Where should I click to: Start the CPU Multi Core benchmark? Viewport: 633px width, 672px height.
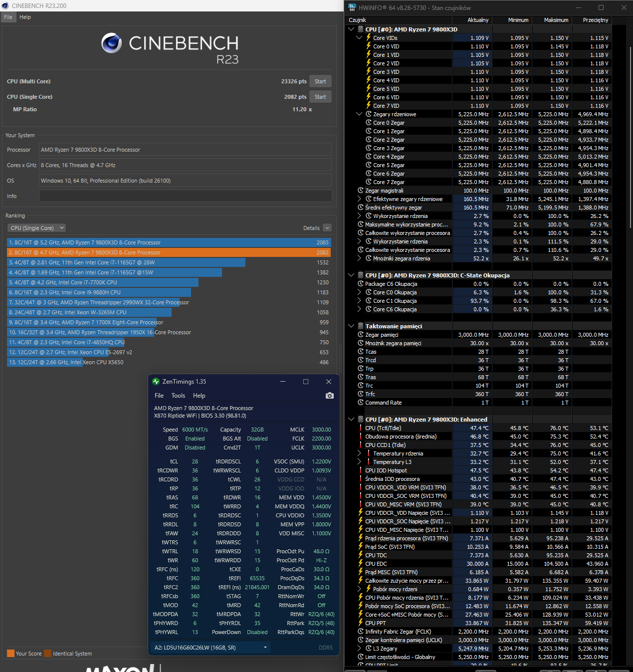(x=320, y=81)
